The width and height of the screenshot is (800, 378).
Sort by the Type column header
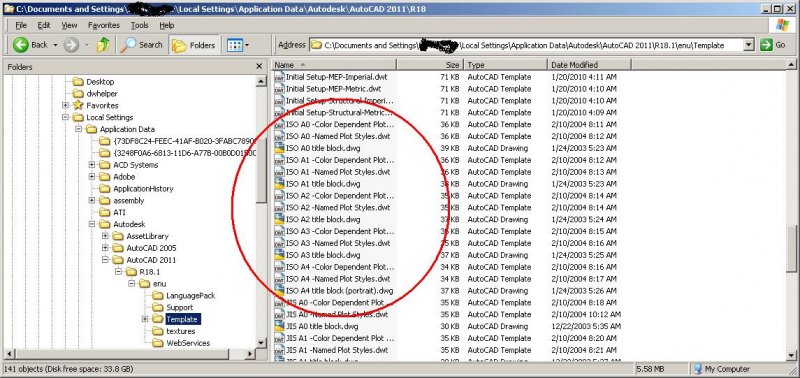pos(505,65)
